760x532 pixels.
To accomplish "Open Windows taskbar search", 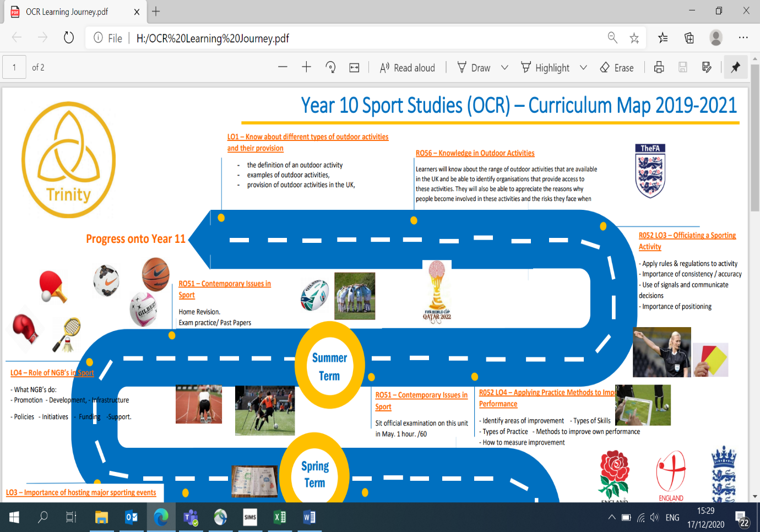I will click(x=42, y=517).
